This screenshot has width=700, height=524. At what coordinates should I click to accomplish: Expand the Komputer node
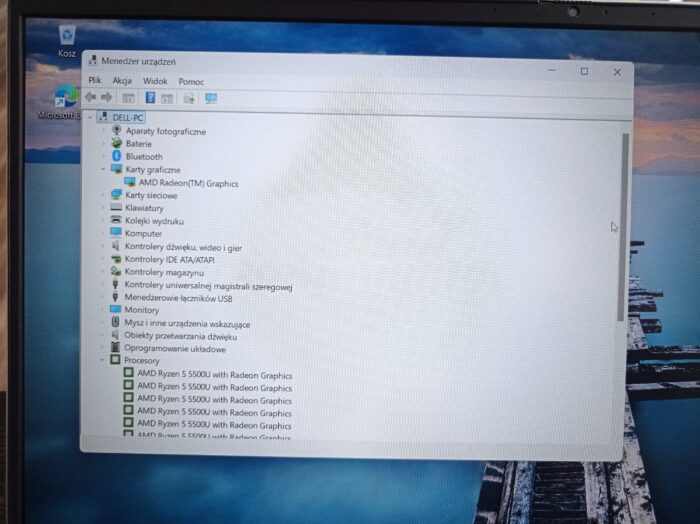click(x=103, y=233)
